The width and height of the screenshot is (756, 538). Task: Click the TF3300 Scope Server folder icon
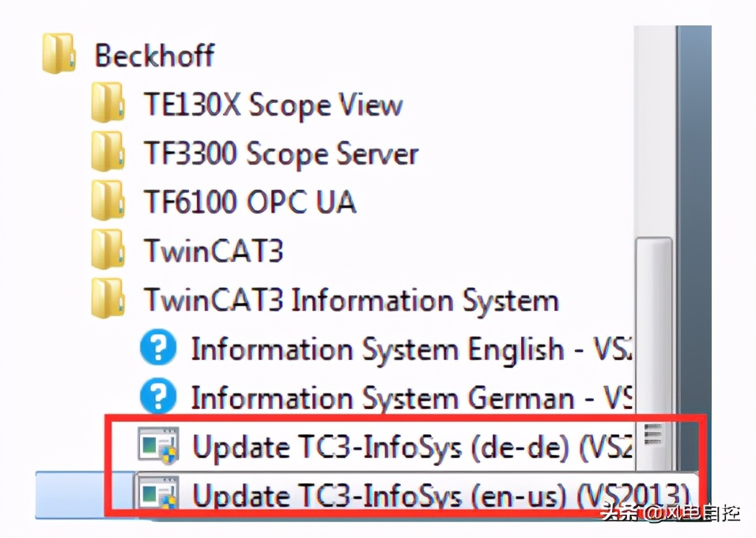point(108,153)
